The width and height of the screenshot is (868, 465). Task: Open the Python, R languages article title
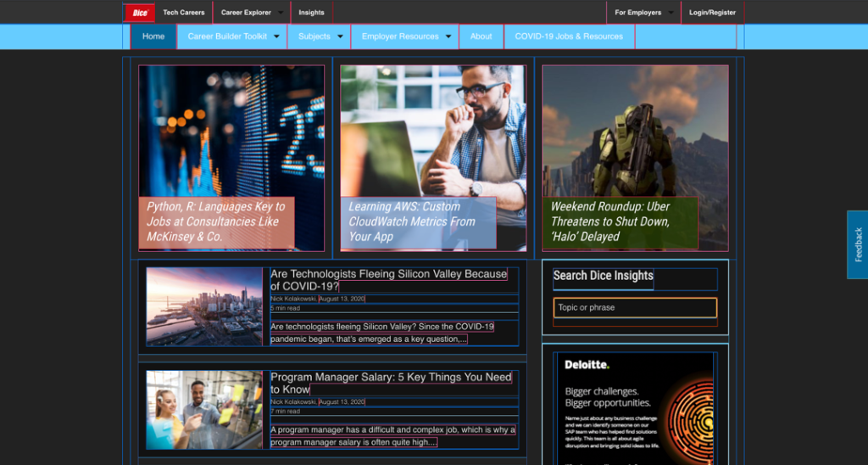click(x=216, y=221)
